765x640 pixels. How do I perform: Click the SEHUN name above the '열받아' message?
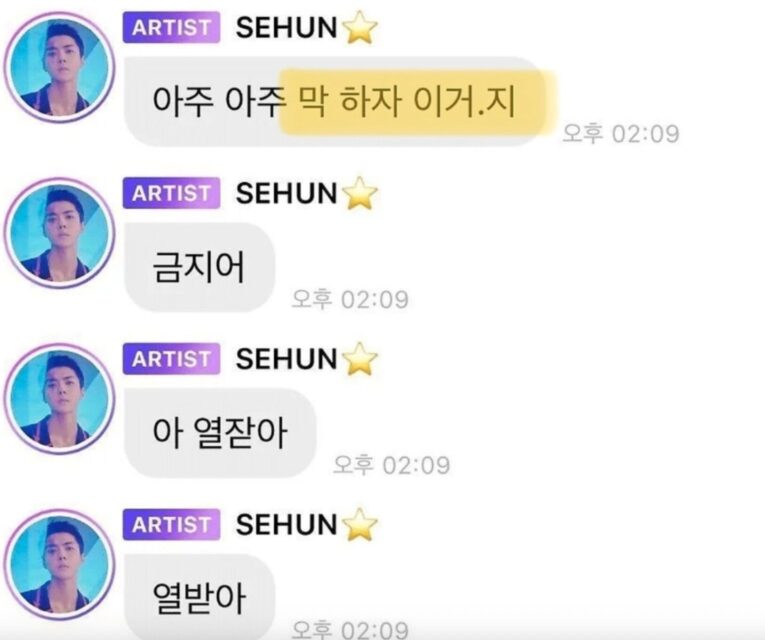286,525
